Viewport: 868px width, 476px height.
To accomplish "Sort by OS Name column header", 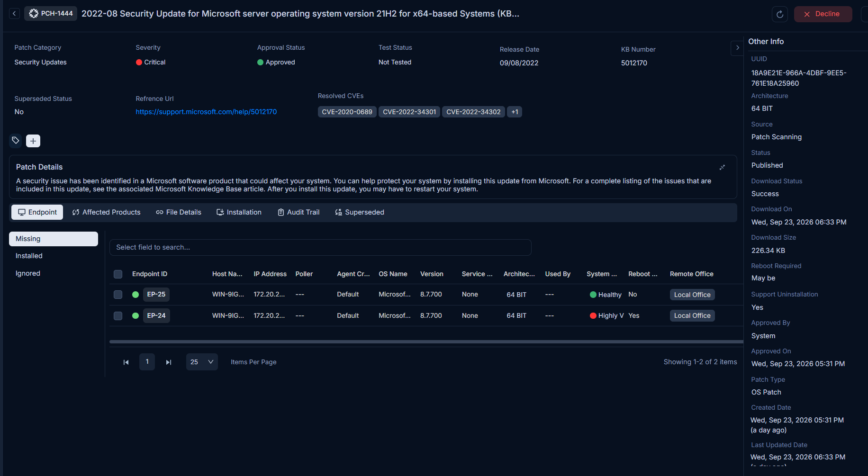I will click(393, 274).
